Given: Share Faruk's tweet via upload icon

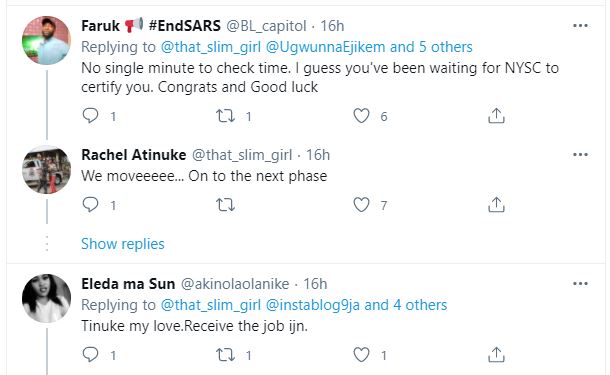Looking at the screenshot, I should tap(496, 116).
